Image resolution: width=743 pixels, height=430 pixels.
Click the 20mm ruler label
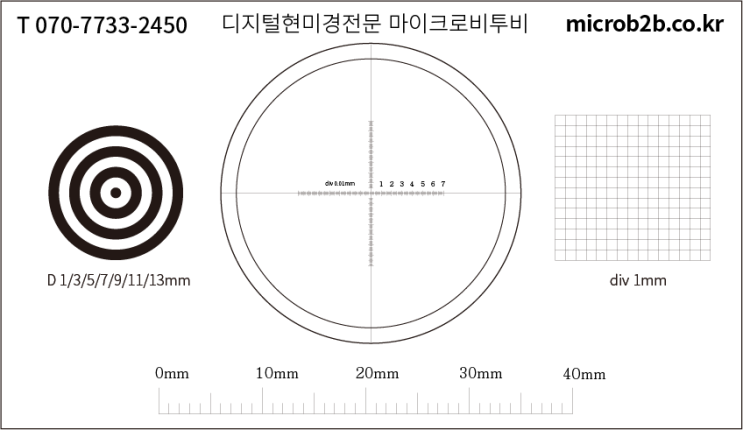[x=377, y=374]
